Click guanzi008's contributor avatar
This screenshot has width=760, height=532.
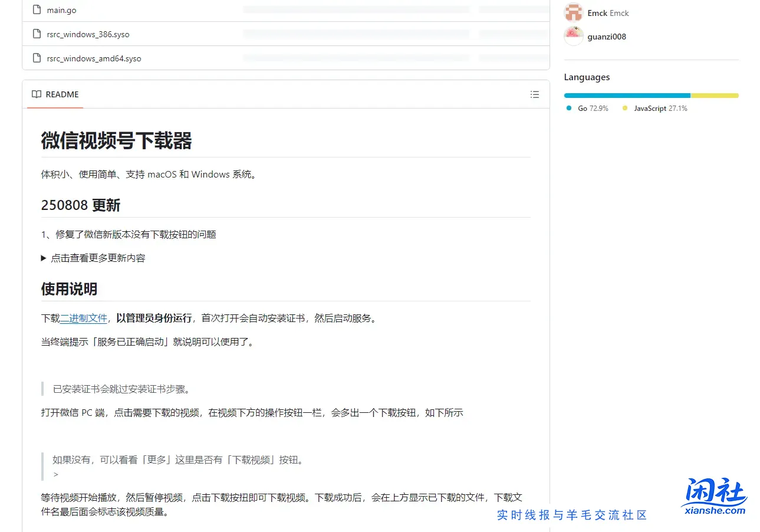click(573, 36)
